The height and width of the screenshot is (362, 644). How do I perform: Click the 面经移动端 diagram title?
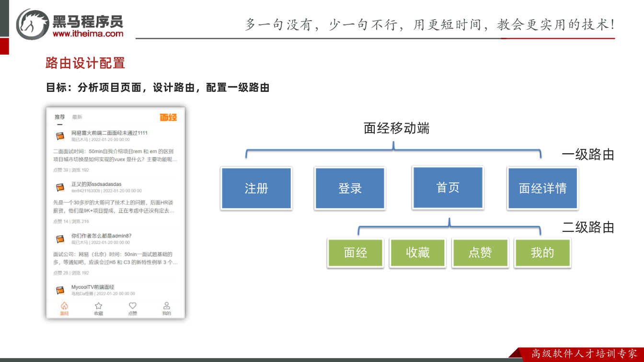(x=396, y=128)
